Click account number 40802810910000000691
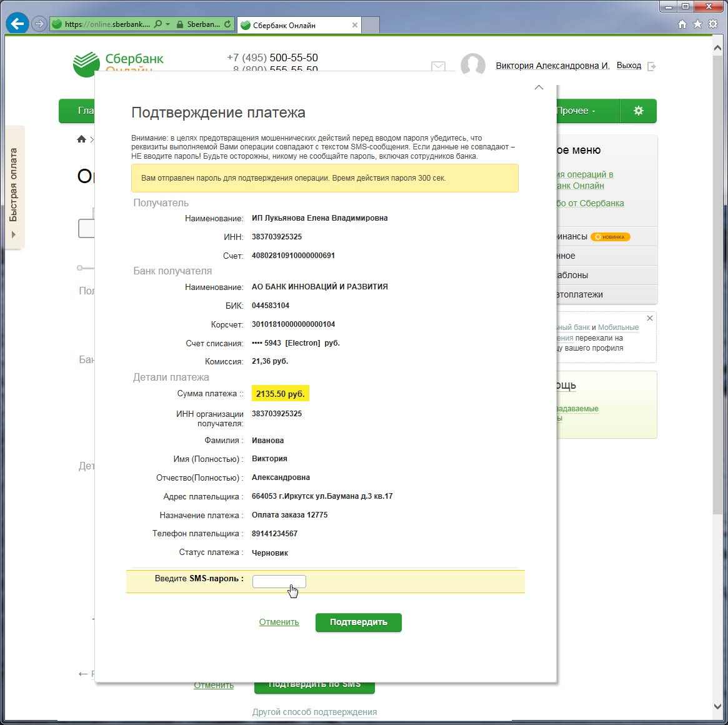Image resolution: width=728 pixels, height=725 pixels. click(293, 256)
